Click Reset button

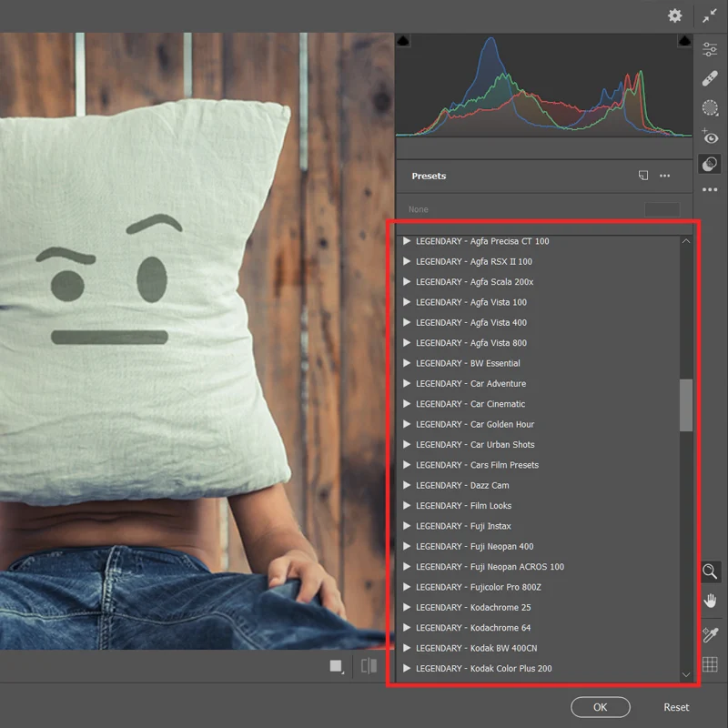(676, 707)
